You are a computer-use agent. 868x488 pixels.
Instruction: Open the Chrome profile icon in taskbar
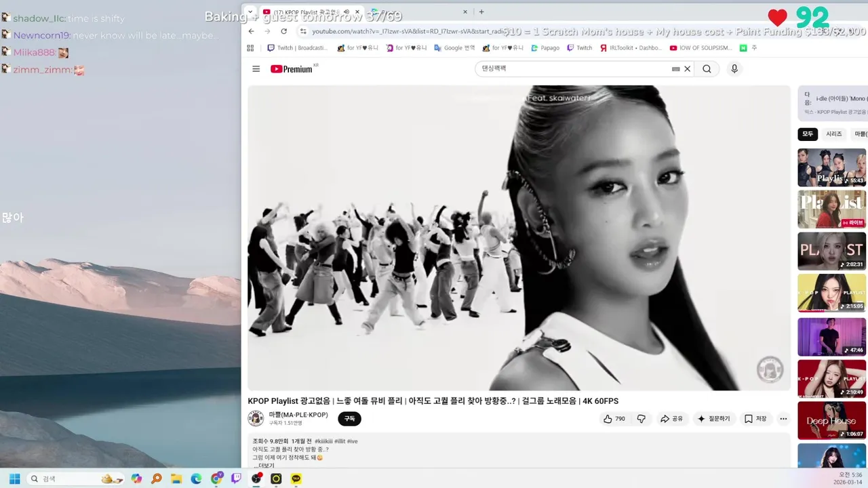[216, 479]
